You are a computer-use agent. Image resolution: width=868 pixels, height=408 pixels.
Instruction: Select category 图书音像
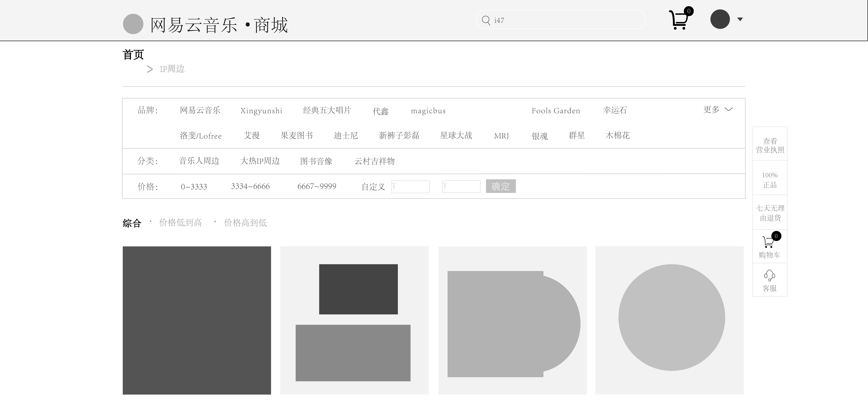[x=316, y=161]
